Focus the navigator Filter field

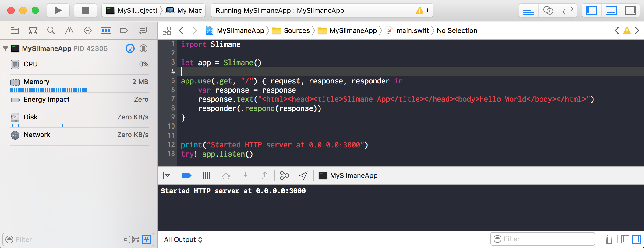[67, 239]
